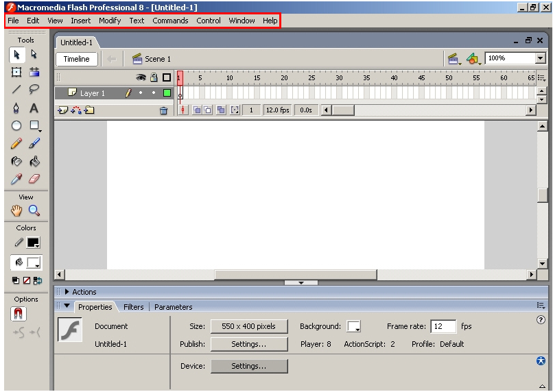Open the Modify menu
Image resolution: width=553 pixels, height=392 pixels.
(110, 21)
